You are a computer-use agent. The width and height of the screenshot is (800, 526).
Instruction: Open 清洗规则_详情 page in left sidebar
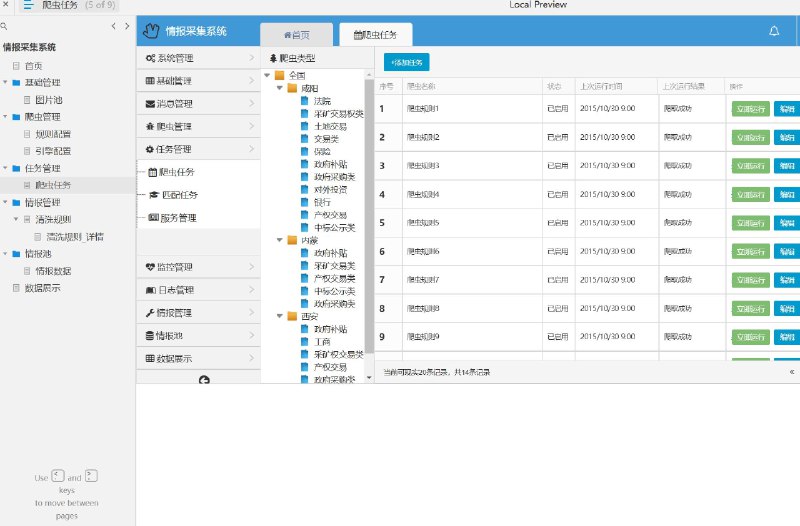pyautogui.click(x=74, y=237)
